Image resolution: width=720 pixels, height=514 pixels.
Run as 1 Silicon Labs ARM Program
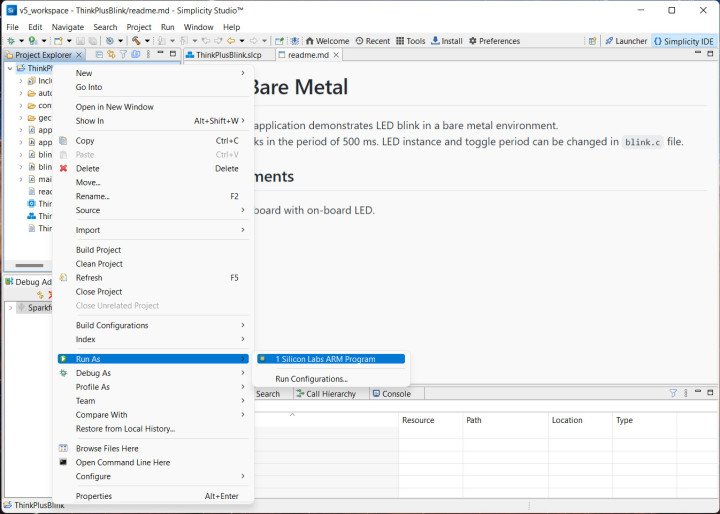331,359
